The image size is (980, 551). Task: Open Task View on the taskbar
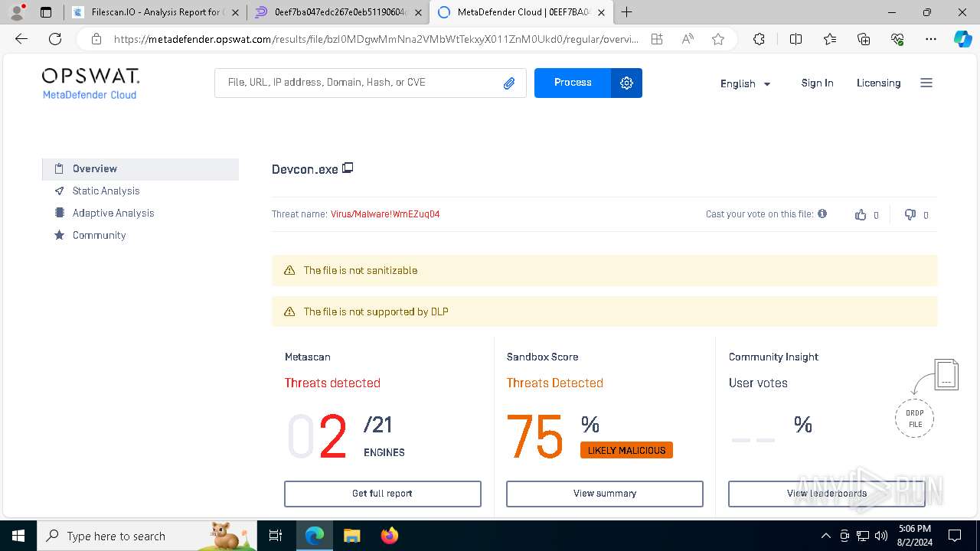pyautogui.click(x=276, y=536)
